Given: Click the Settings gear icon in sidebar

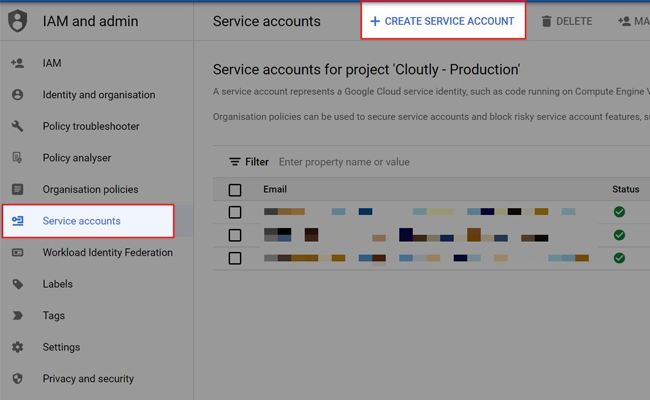Looking at the screenshot, I should (17, 347).
